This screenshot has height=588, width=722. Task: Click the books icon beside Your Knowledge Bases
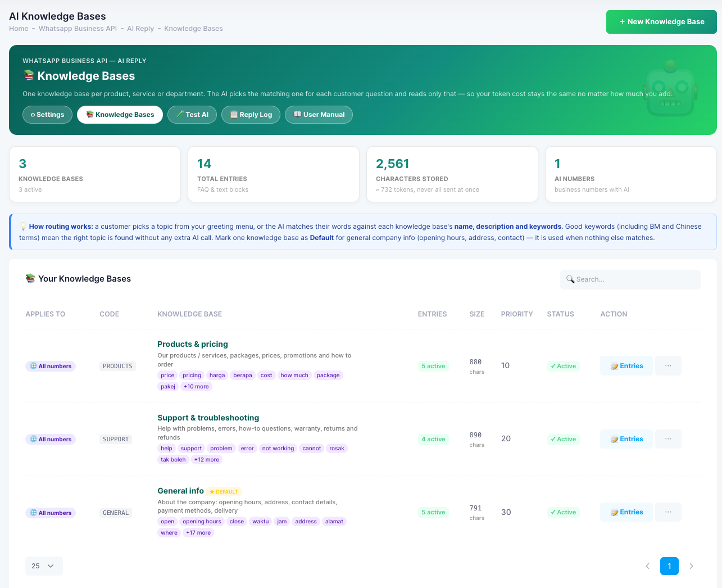(x=30, y=278)
